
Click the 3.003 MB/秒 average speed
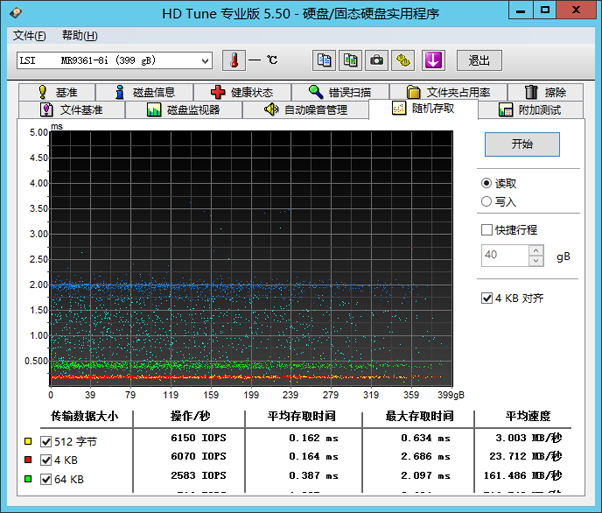click(529, 438)
